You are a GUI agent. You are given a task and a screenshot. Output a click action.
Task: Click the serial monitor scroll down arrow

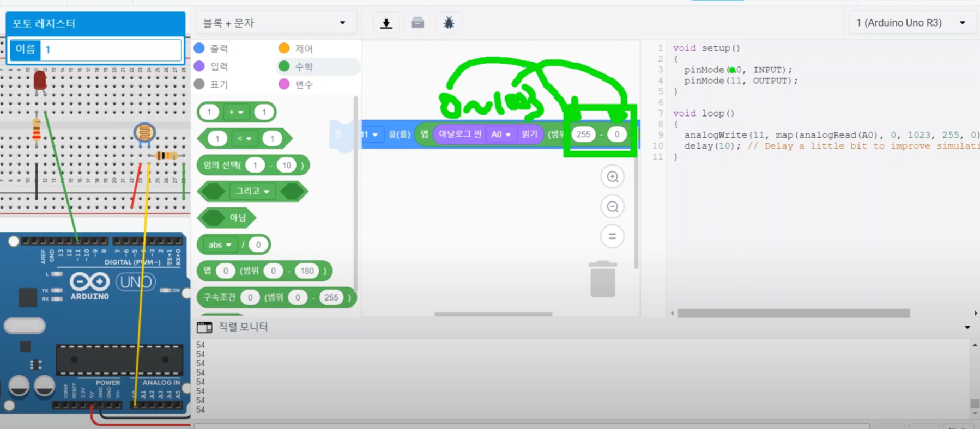975,413
